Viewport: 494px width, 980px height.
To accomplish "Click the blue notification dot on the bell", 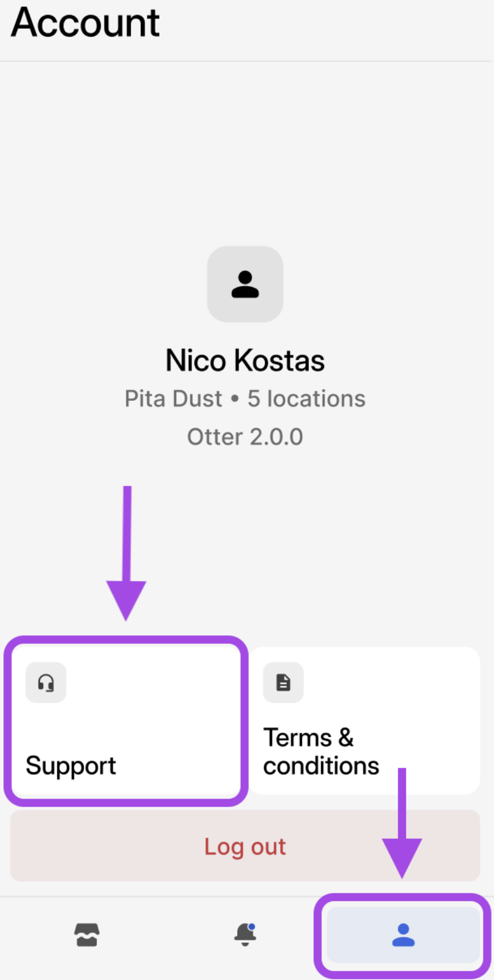I will point(252,926).
